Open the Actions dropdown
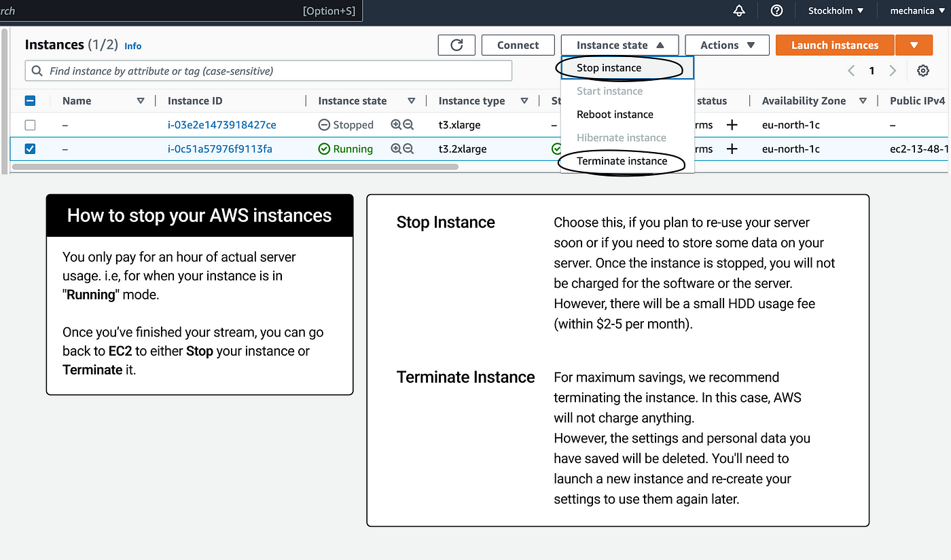The width and height of the screenshot is (951, 560). (x=727, y=45)
